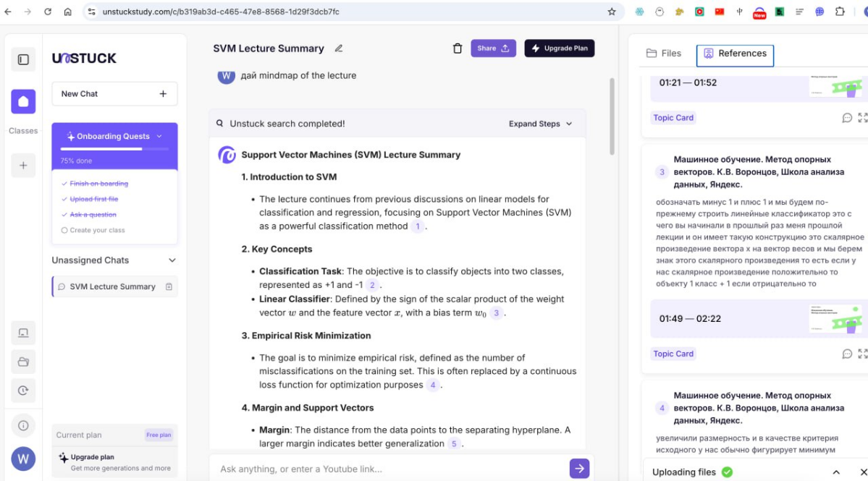
Task: Collapse the Onboarding Quests panel
Action: (159, 136)
